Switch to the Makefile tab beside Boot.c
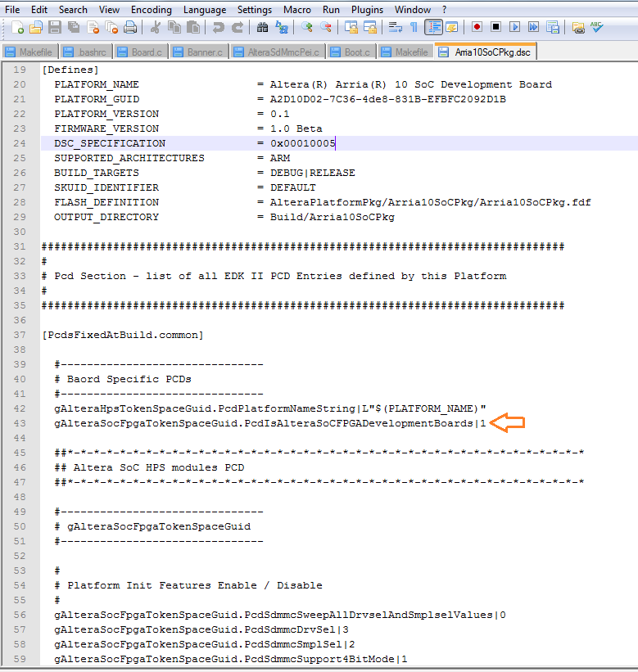Image resolution: width=638 pixels, height=672 pixels. pos(405,52)
